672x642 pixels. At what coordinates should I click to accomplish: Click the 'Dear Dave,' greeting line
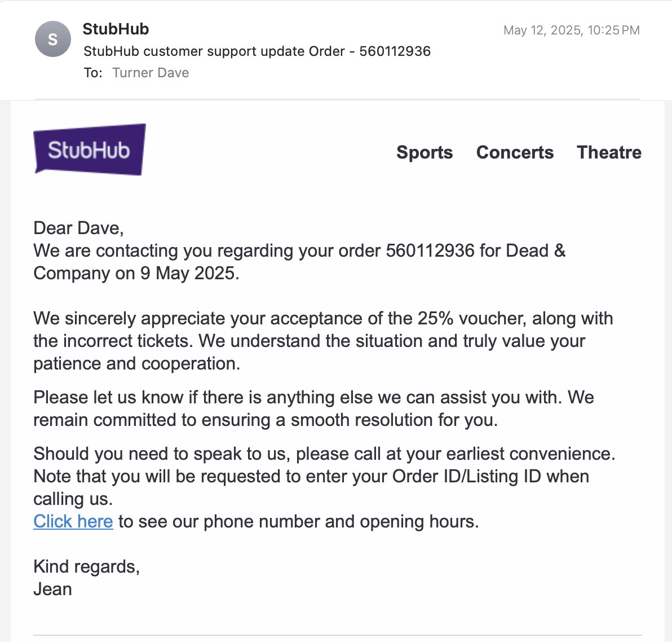[78, 228]
